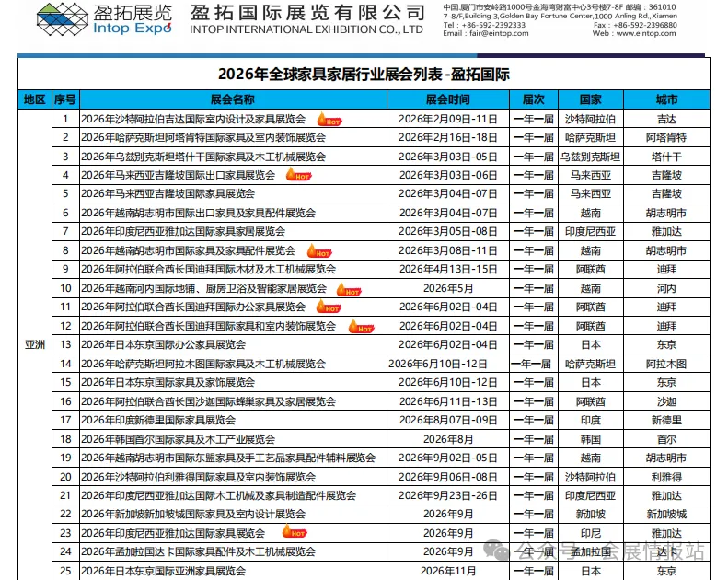Click the 亚洲 region cell
This screenshot has height=580, width=728.
click(x=35, y=344)
